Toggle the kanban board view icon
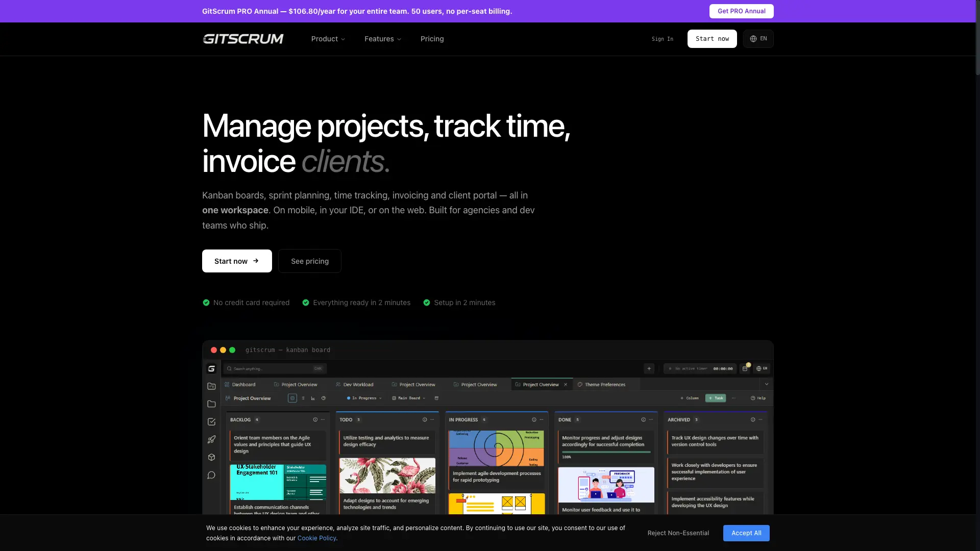This screenshot has height=551, width=980. pyautogui.click(x=292, y=398)
